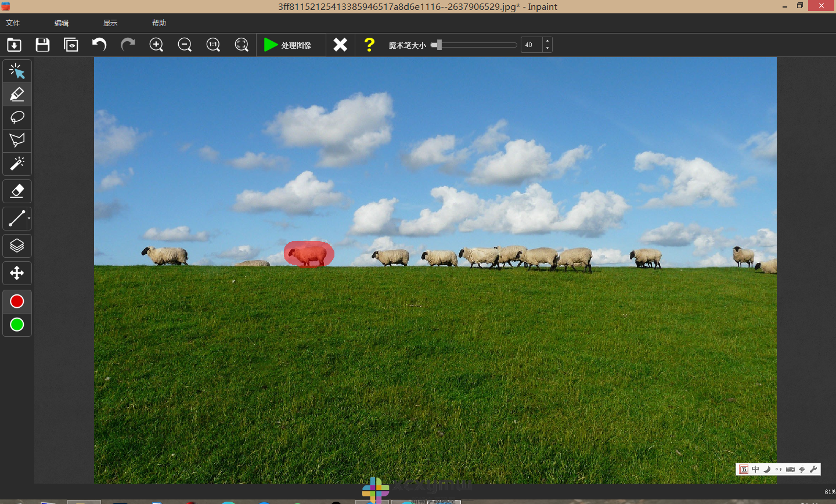Clear the selection with the white X
This screenshot has height=504, width=836.
(x=340, y=45)
